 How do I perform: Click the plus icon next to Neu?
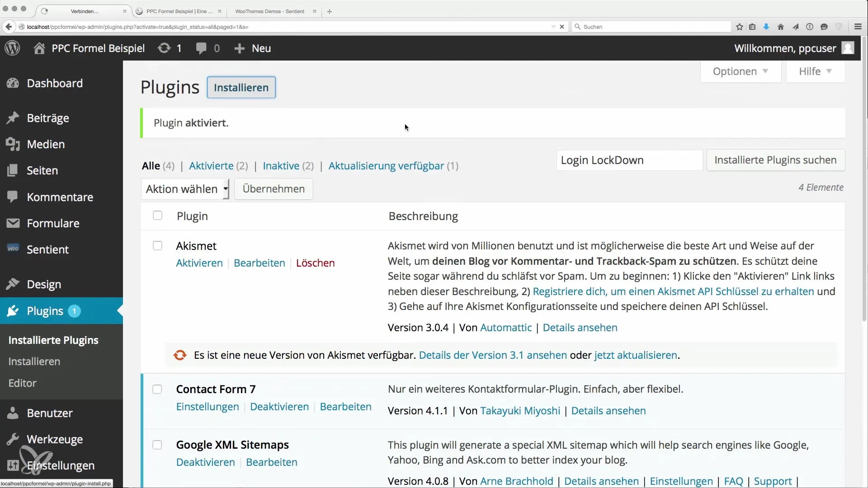coord(239,48)
